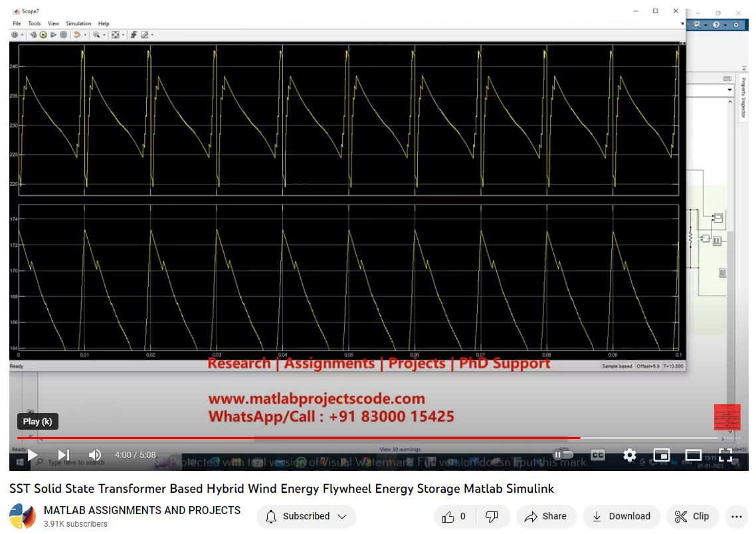Toggle closed captions on the video
Image resolution: width=756 pixels, height=534 pixels.
pyautogui.click(x=598, y=455)
